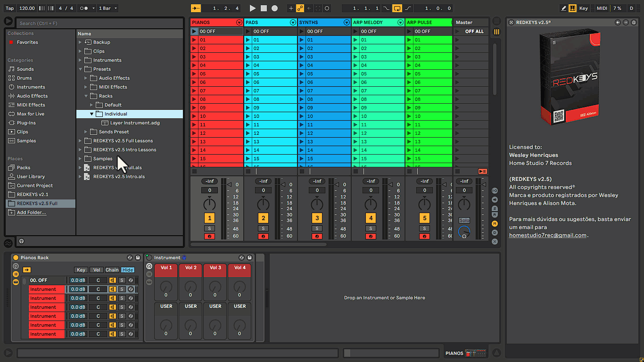Expand the Samples folder
Viewport: 644px width, 362px height.
pyautogui.click(x=80, y=158)
